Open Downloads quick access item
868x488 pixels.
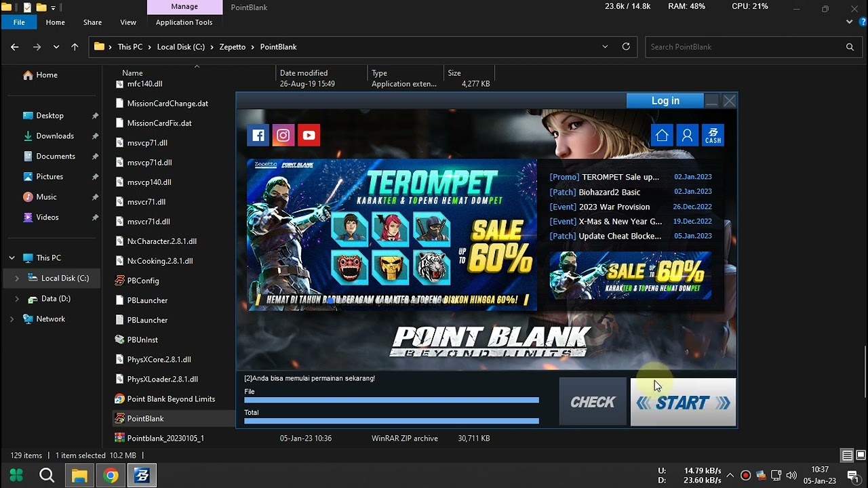tap(55, 136)
